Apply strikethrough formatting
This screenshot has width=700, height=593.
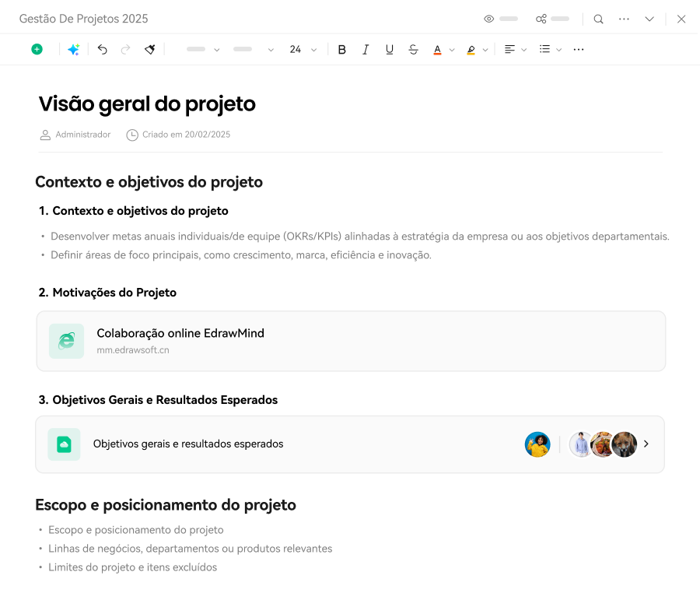click(413, 49)
